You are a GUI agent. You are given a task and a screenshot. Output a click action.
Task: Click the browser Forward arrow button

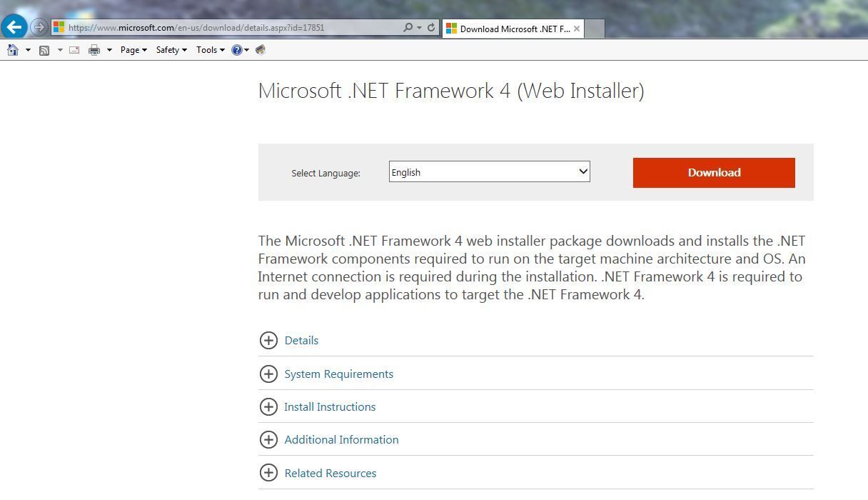point(39,28)
